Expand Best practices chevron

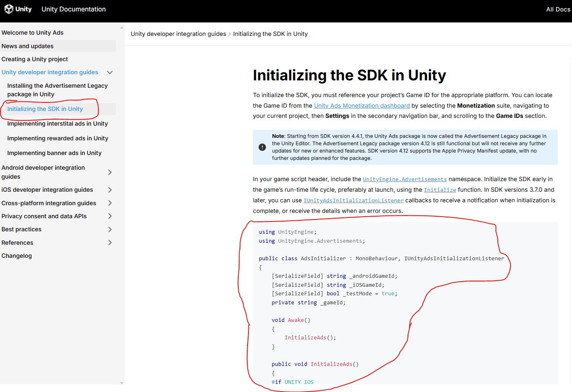(110, 229)
